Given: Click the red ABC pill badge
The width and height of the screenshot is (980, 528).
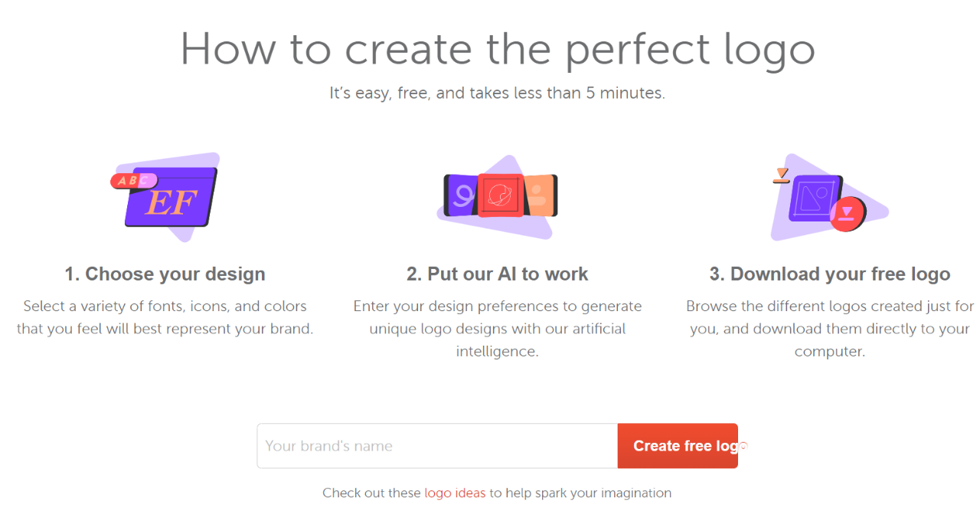Looking at the screenshot, I should point(133,181).
